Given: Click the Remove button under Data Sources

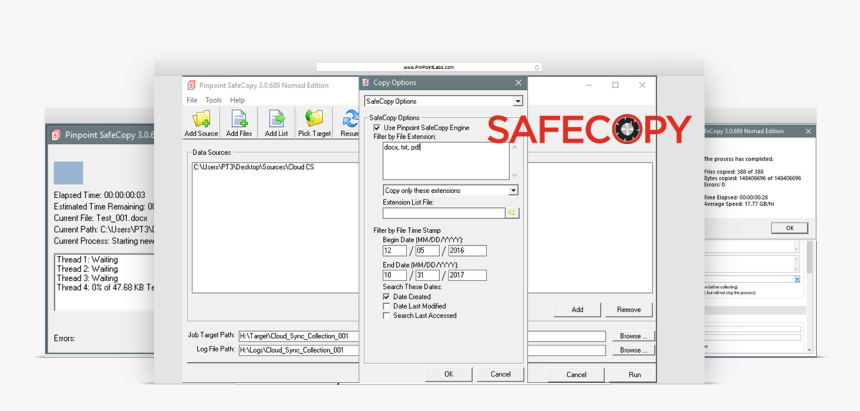Looking at the screenshot, I should coord(629,309).
